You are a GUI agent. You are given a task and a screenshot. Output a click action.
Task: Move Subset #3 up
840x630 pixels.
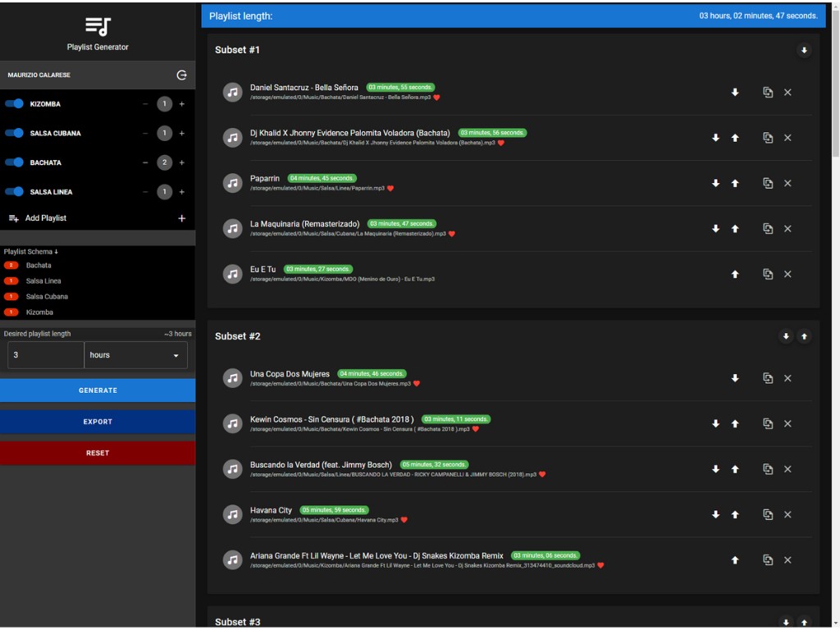point(804,622)
